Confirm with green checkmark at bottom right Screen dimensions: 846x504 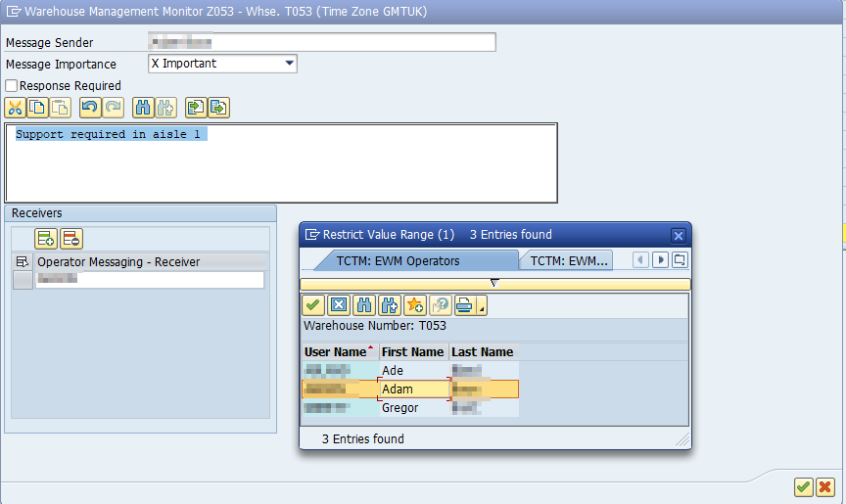[x=803, y=486]
